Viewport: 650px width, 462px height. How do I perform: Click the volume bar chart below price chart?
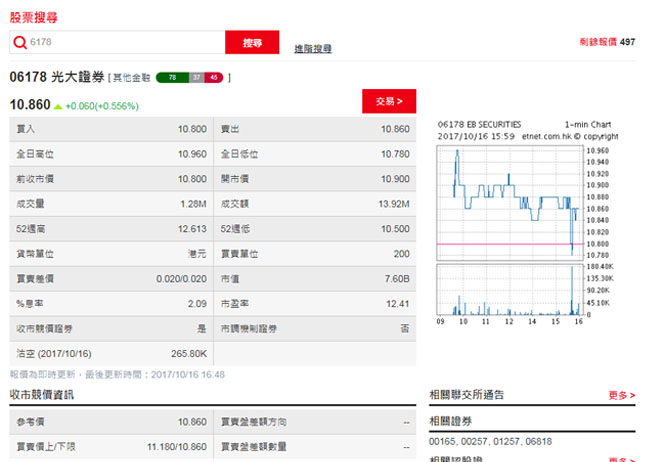point(510,289)
